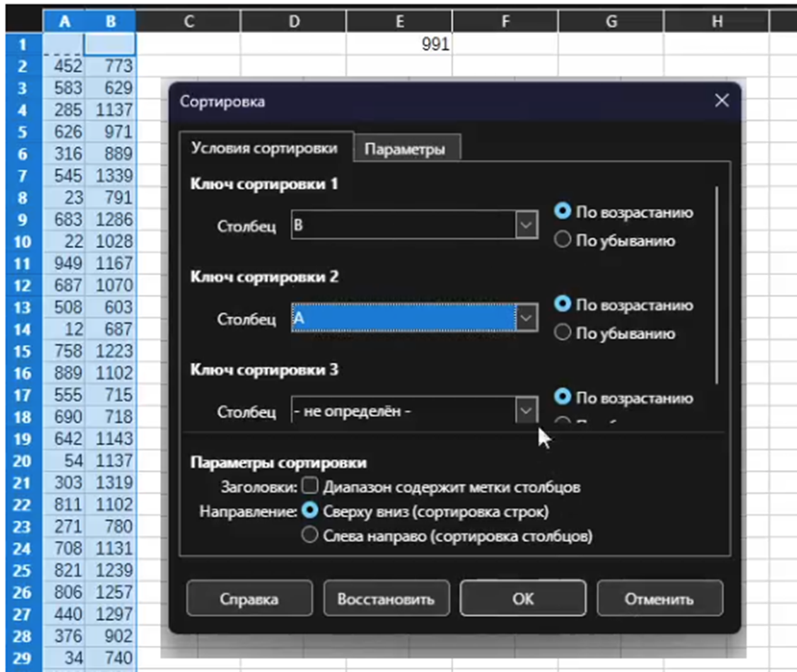Viewport: 797px width, 672px height.
Task: Click cell E1 containing 991
Action: [398, 44]
